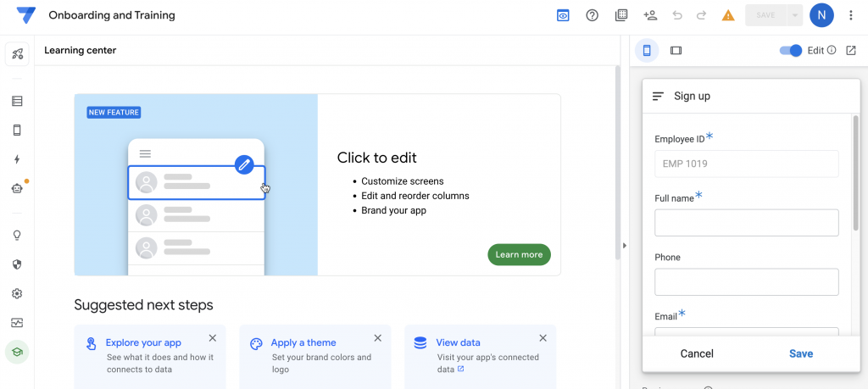Open the Settings gear icon in sidebar

(17, 293)
